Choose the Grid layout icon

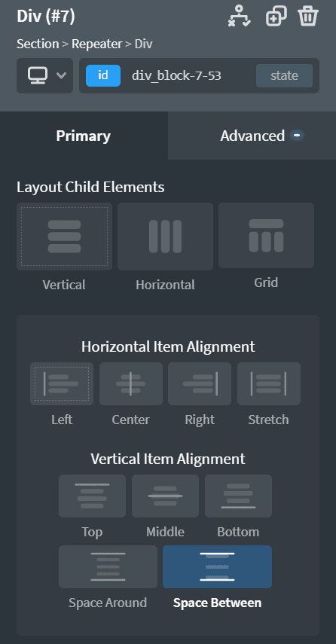pos(266,235)
